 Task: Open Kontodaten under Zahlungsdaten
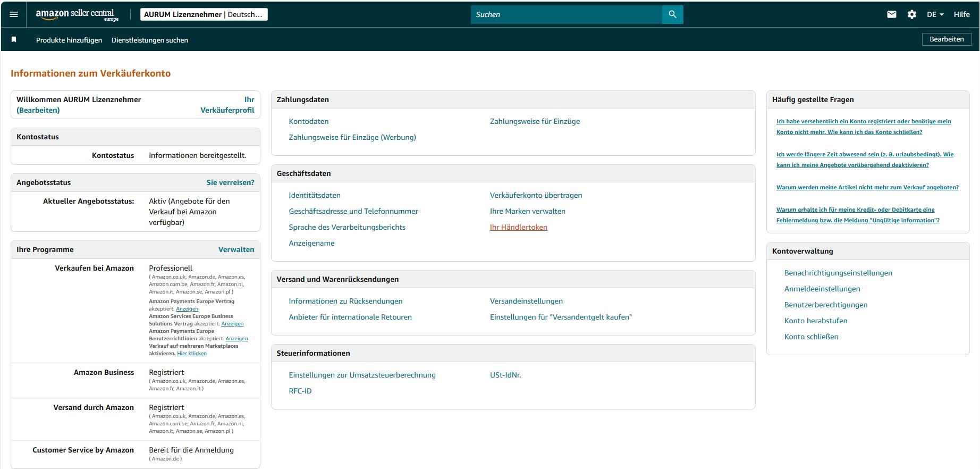coord(309,121)
